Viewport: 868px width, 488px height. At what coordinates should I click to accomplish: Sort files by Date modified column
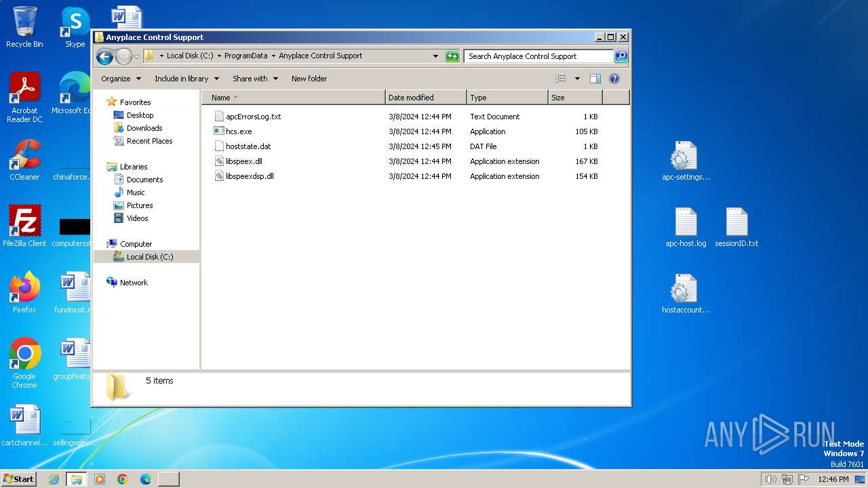pyautogui.click(x=426, y=98)
